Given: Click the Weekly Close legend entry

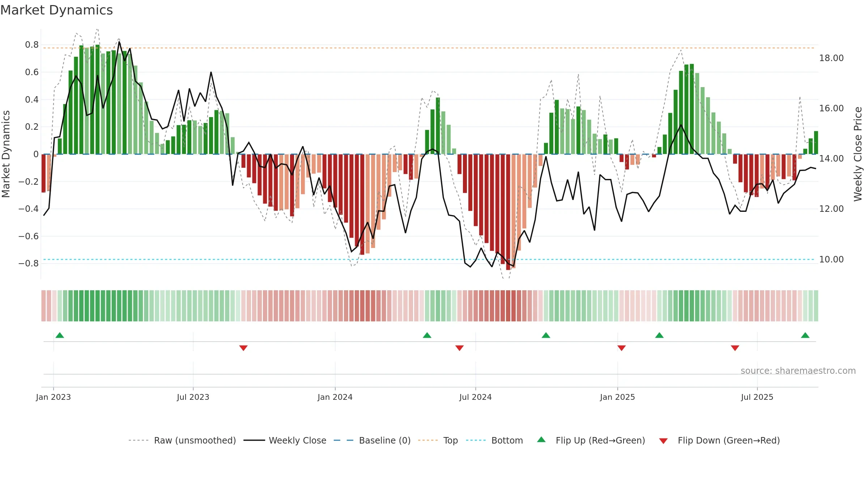Looking at the screenshot, I should coord(285,440).
